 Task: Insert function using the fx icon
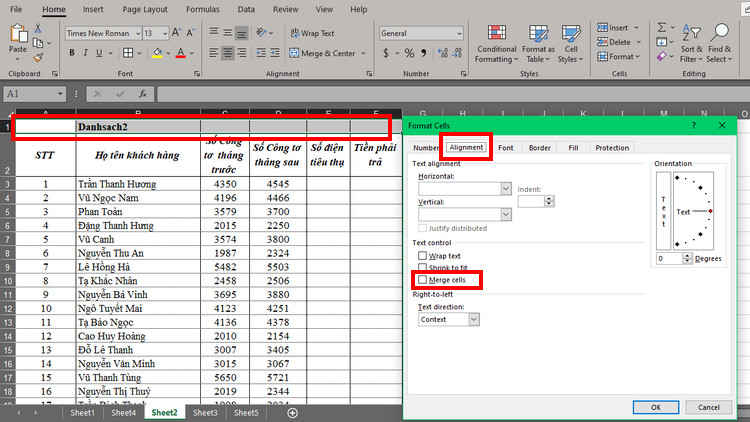[x=143, y=94]
